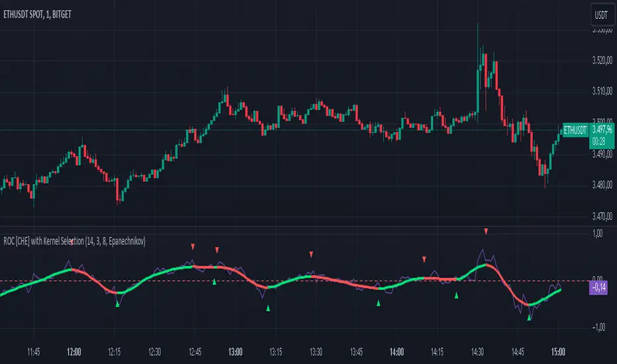
Task: Click the ETHUSDT SPOT, 1, BITGET title
Action: coord(37,15)
